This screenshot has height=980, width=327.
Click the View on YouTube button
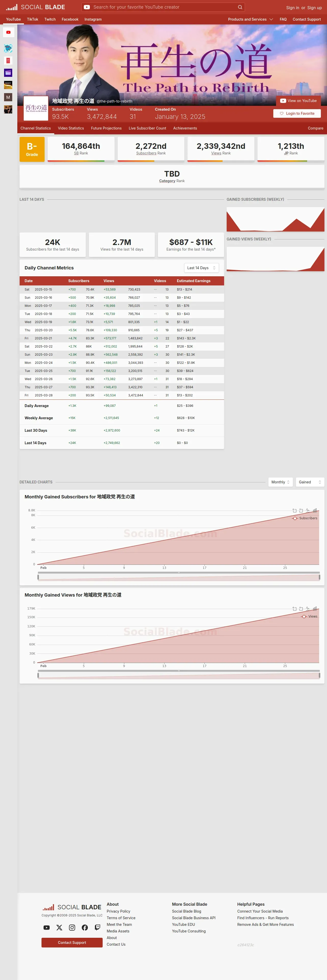[298, 101]
